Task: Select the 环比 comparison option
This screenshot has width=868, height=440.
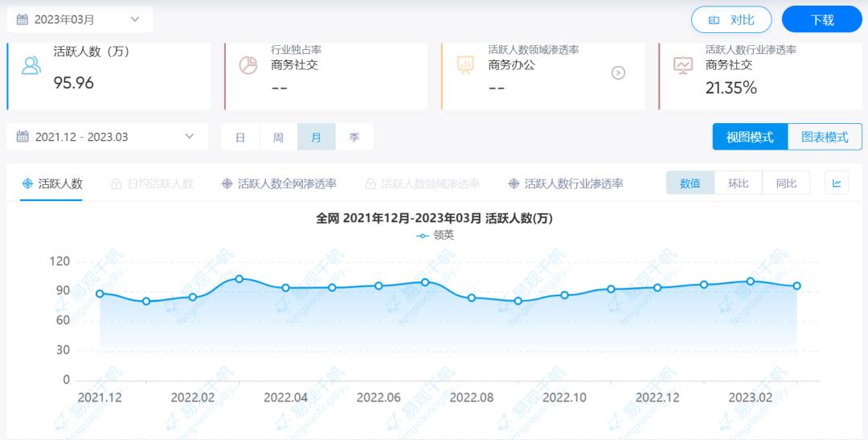Action: click(x=739, y=183)
